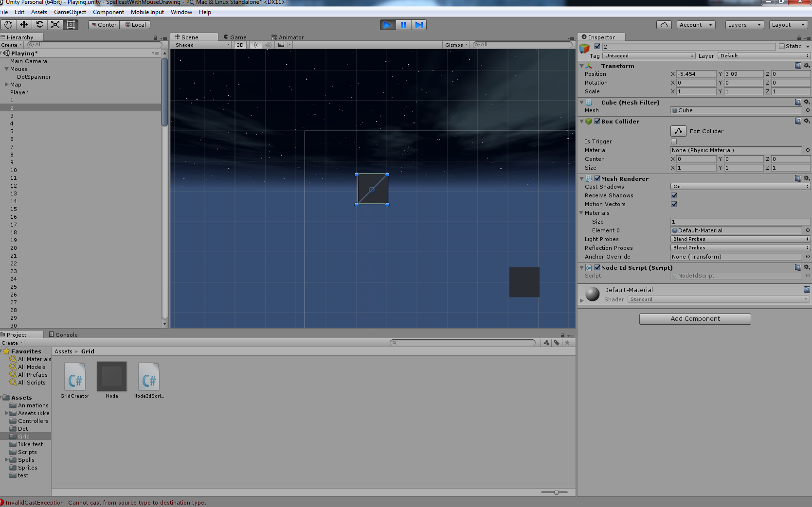
Task: Select the Move tool in the toolbar
Action: (24, 24)
